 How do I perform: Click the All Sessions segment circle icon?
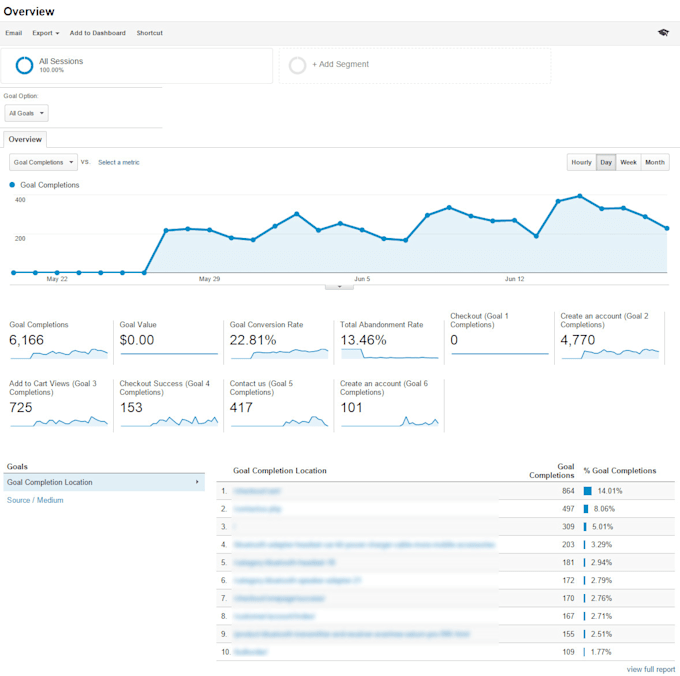pyautogui.click(x=24, y=65)
